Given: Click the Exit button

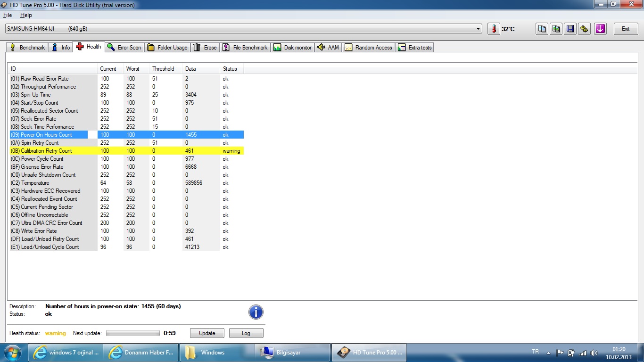Looking at the screenshot, I should point(626,29).
